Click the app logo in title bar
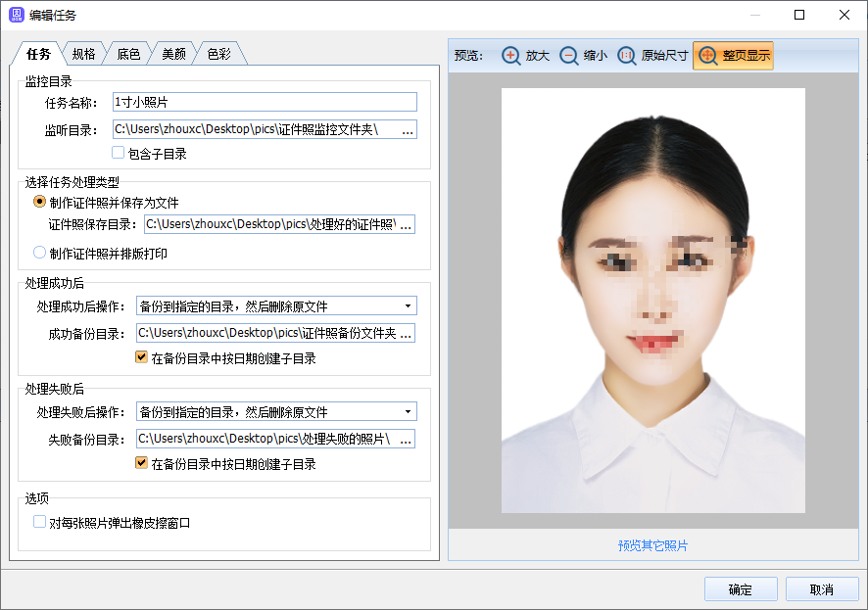Image resolution: width=868 pixels, height=610 pixels. coord(17,15)
